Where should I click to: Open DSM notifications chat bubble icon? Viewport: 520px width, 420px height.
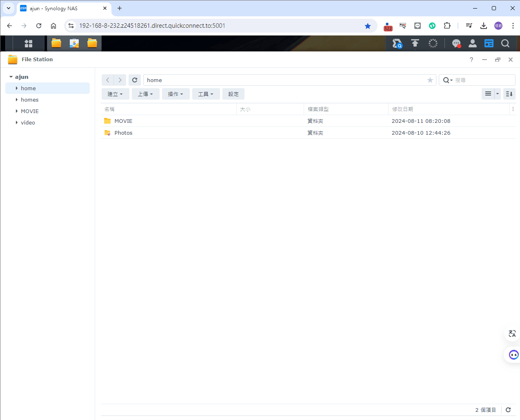click(x=456, y=43)
